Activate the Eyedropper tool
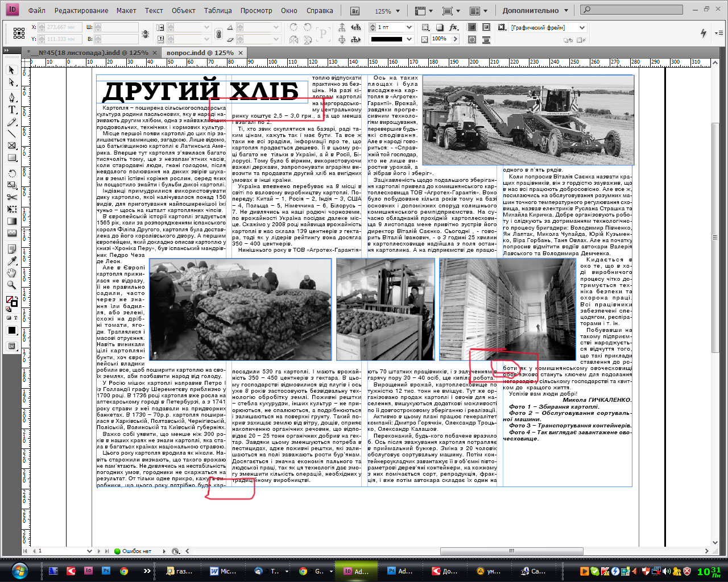The height and width of the screenshot is (582, 728). (x=11, y=261)
